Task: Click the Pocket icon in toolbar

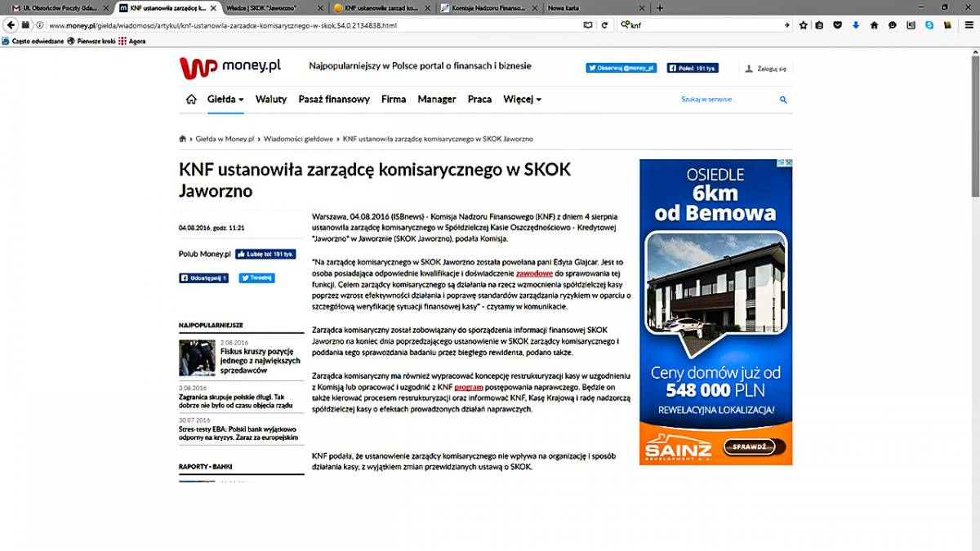Action: pos(839,25)
